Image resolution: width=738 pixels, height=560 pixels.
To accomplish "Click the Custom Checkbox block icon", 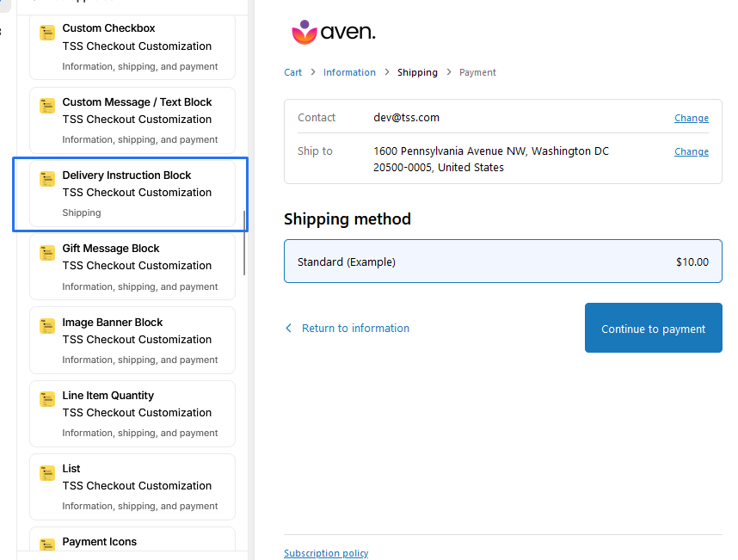I will (47, 33).
